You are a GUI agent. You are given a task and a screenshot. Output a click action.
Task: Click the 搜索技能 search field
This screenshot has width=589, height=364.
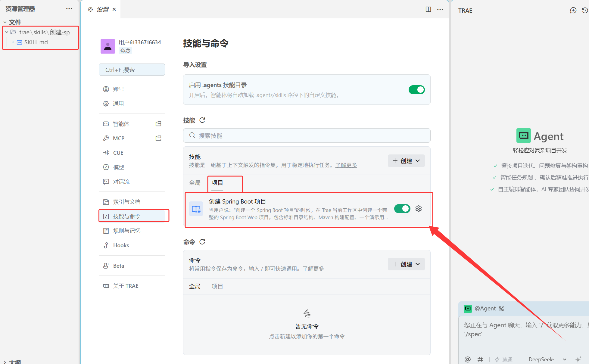coord(307,136)
